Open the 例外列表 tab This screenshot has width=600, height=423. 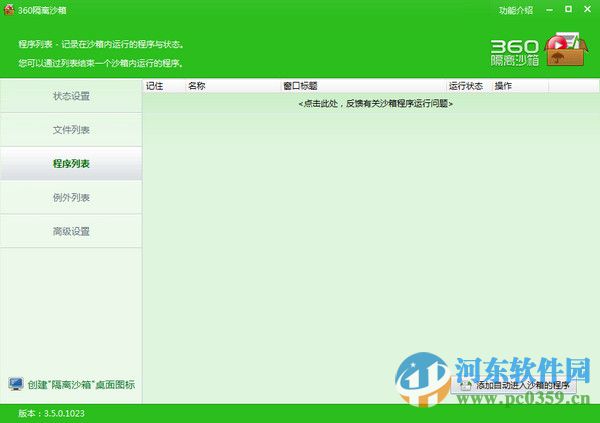(71, 198)
